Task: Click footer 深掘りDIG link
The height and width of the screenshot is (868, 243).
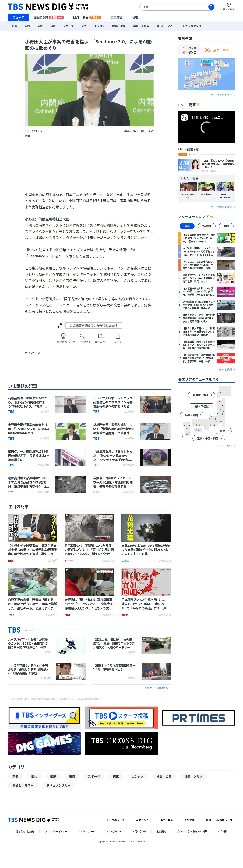Action: click(x=142, y=820)
